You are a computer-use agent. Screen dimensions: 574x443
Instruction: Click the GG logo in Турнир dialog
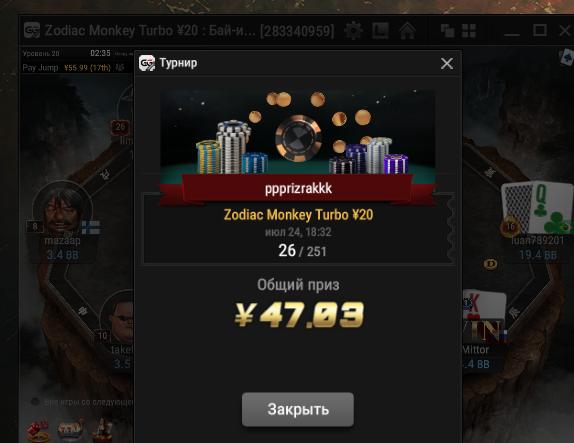click(x=147, y=63)
